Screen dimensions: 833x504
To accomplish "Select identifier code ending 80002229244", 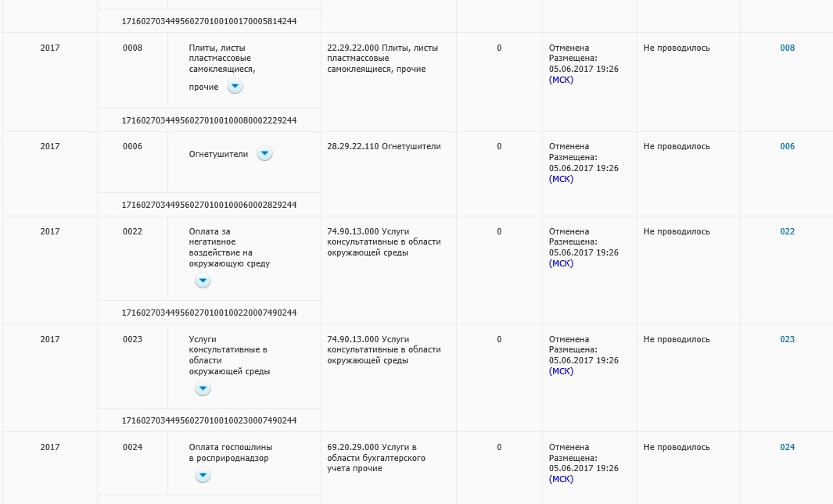I will click(x=210, y=120).
